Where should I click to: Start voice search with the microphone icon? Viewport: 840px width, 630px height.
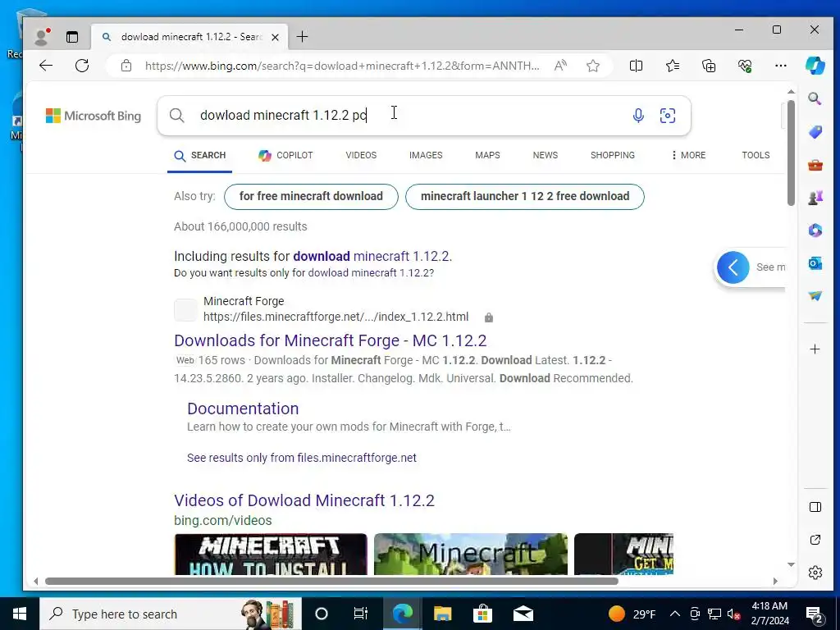(638, 115)
